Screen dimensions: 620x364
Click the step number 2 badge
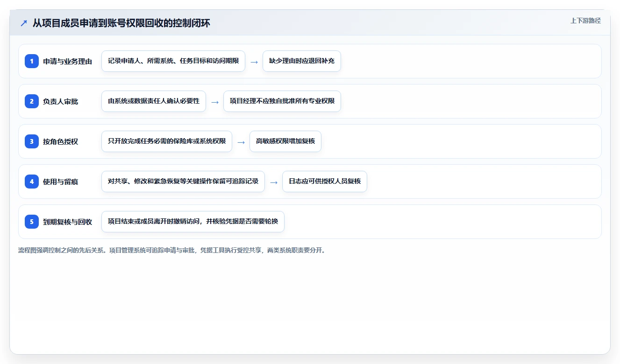point(32,101)
